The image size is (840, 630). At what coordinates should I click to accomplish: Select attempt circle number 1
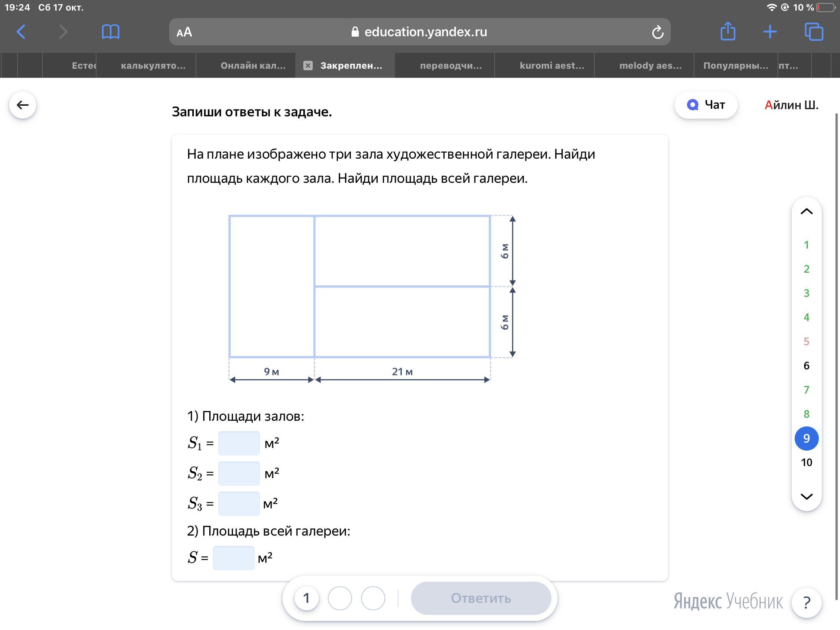pyautogui.click(x=306, y=598)
